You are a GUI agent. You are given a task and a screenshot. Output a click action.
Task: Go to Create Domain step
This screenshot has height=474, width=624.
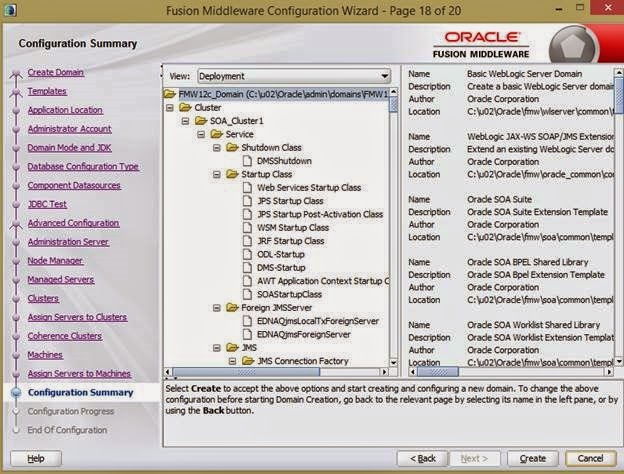(56, 72)
